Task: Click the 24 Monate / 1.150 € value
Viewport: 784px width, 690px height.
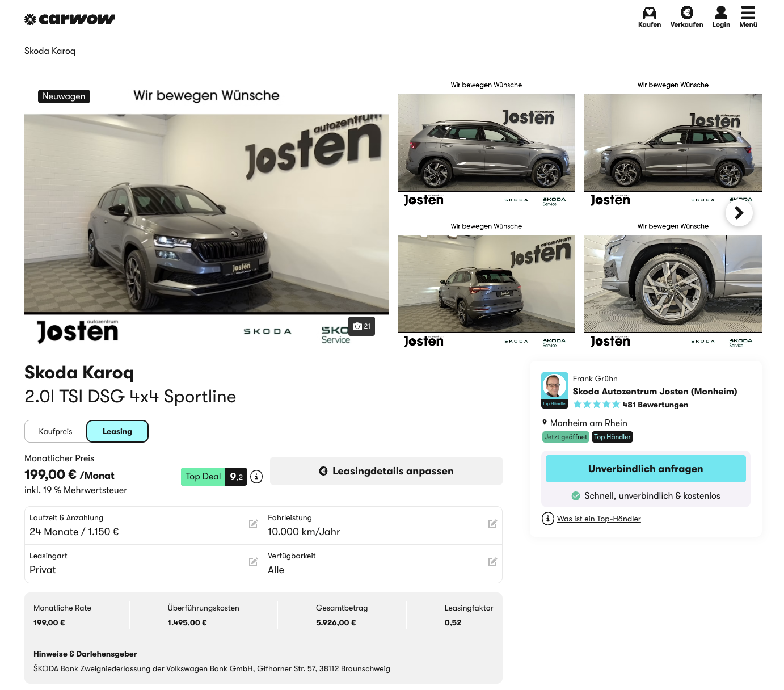Action: pos(74,532)
